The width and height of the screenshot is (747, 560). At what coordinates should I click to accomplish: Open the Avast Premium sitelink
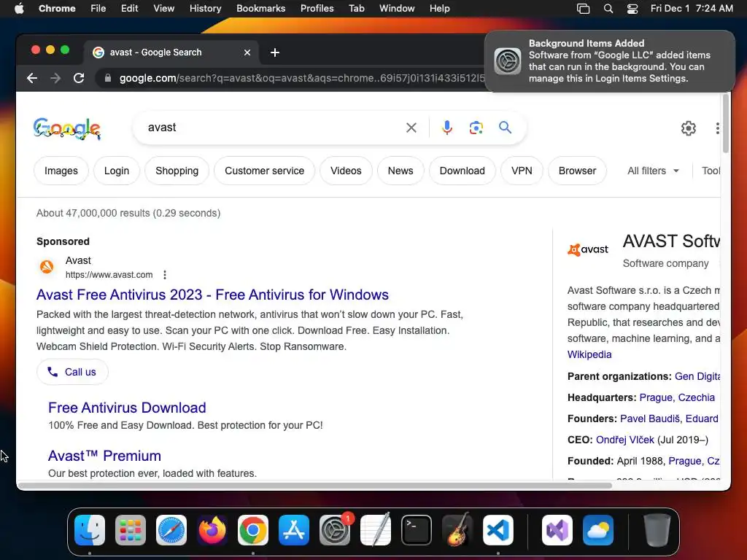click(104, 456)
